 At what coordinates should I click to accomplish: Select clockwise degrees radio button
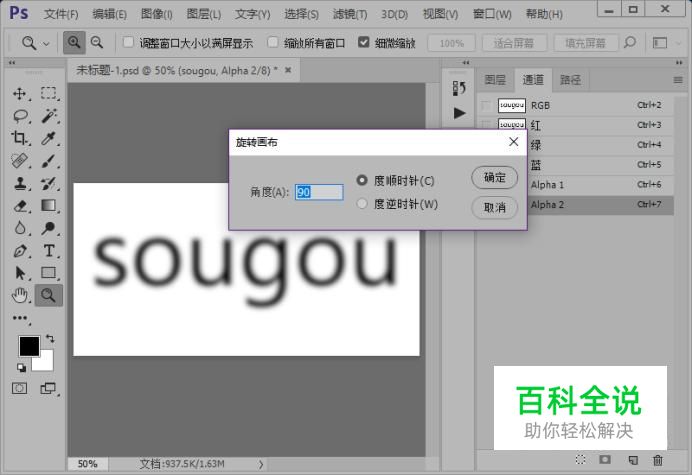pyautogui.click(x=362, y=180)
